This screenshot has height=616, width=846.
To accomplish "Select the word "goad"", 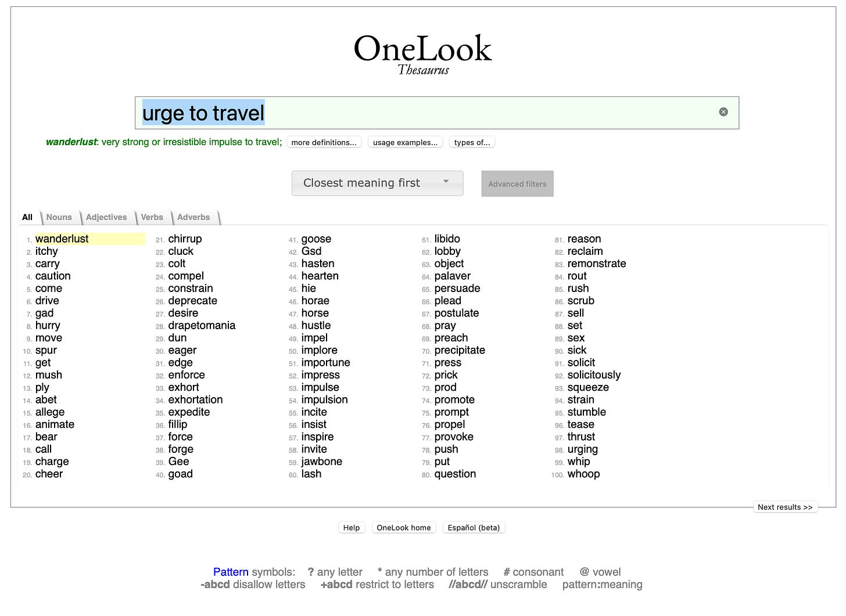I will [180, 474].
